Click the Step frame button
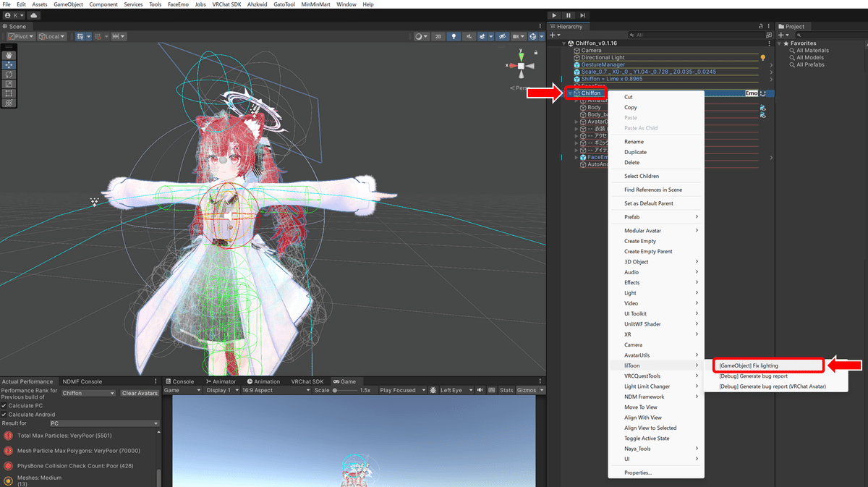The image size is (868, 487). tap(583, 14)
